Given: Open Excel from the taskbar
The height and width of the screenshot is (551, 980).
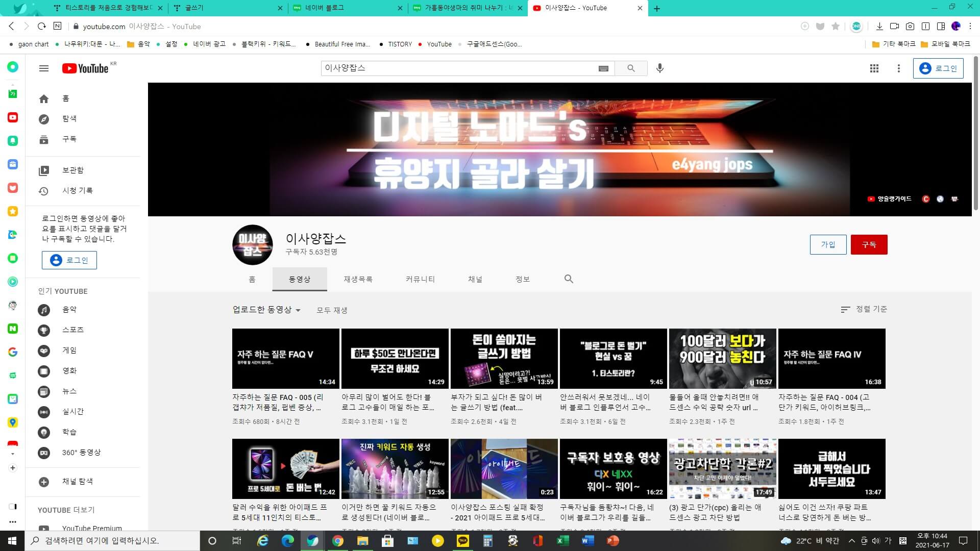Looking at the screenshot, I should (562, 541).
